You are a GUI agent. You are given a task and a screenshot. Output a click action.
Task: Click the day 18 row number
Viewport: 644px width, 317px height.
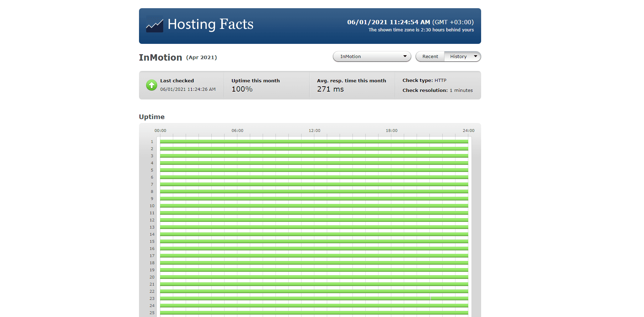(152, 263)
